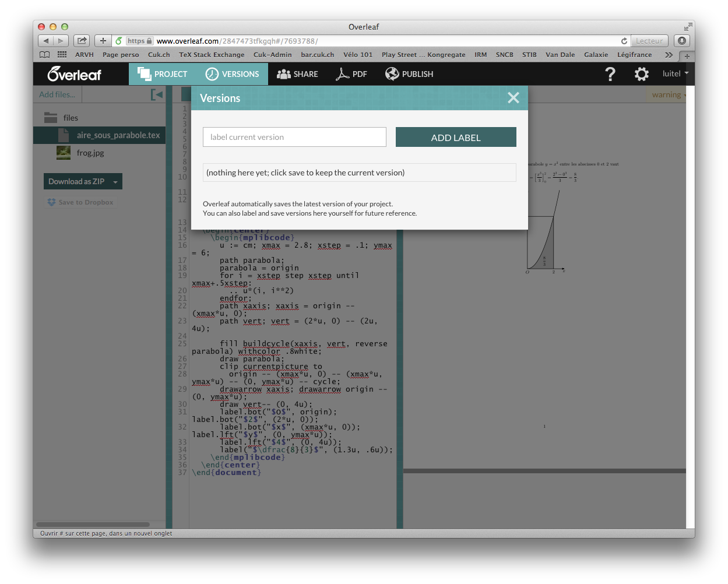The image size is (728, 584).
Task: Click the frog.jpg thumbnail image
Action: point(64,153)
